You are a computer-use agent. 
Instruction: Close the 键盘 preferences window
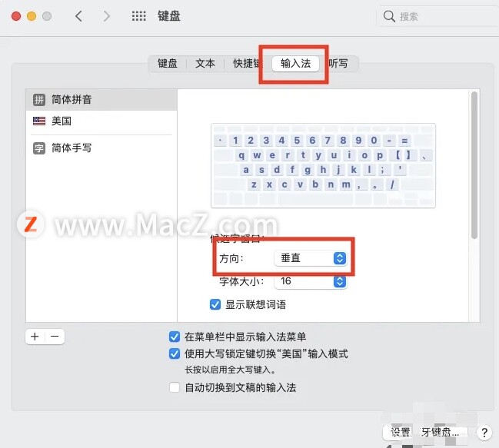(16, 16)
